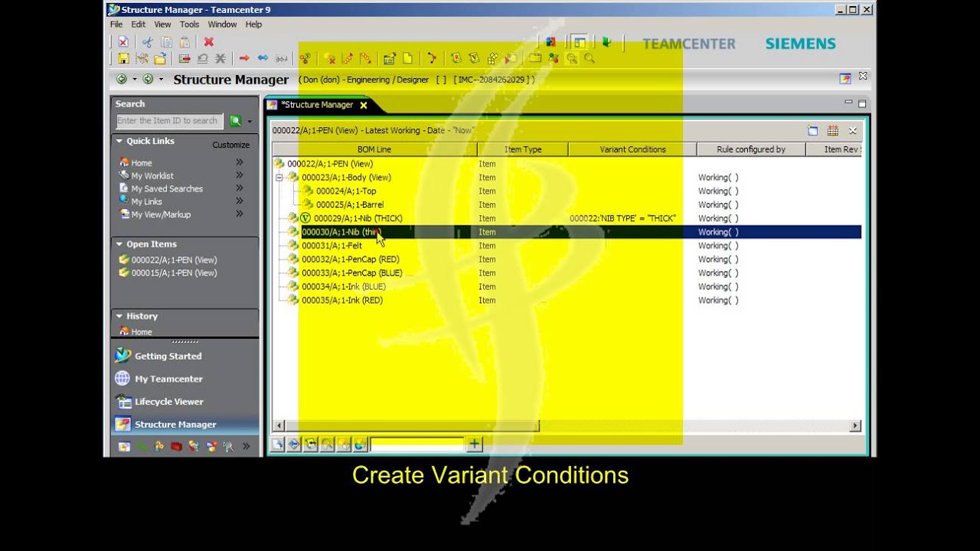Select the 000035/A;1-Ink (RED) BOM line
The image size is (980, 551).
[x=341, y=300]
